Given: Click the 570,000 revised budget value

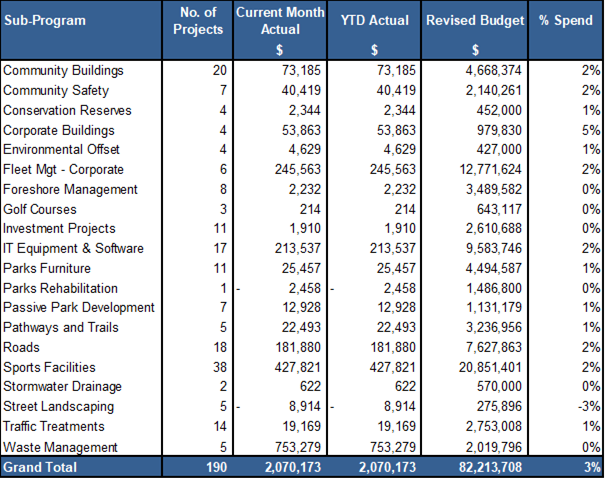Looking at the screenshot, I should (499, 386).
